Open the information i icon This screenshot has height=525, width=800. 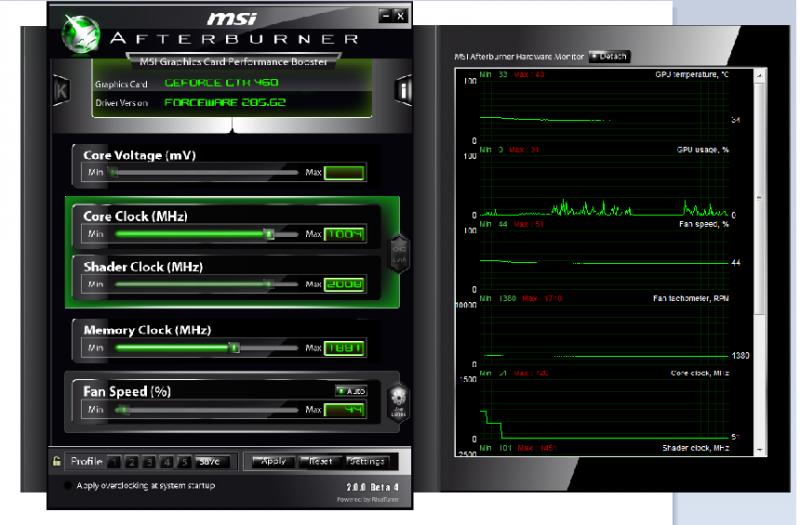click(404, 90)
